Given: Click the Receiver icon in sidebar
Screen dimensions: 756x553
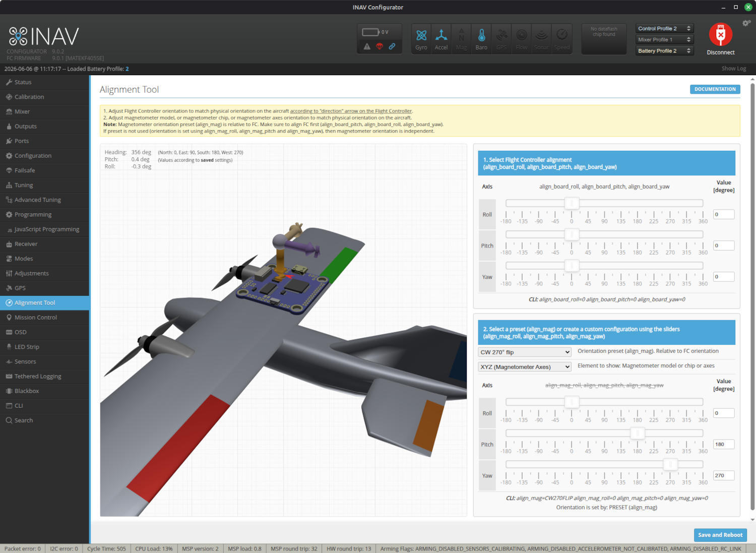Looking at the screenshot, I should point(9,244).
